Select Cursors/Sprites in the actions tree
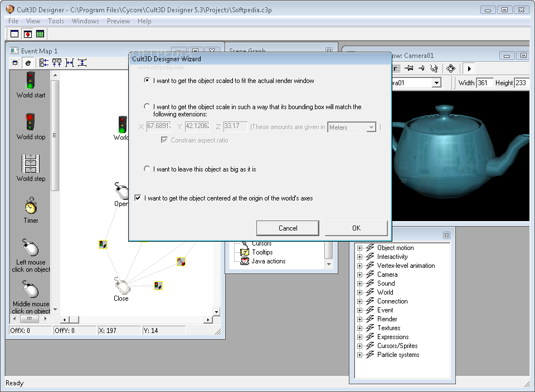 tap(397, 346)
